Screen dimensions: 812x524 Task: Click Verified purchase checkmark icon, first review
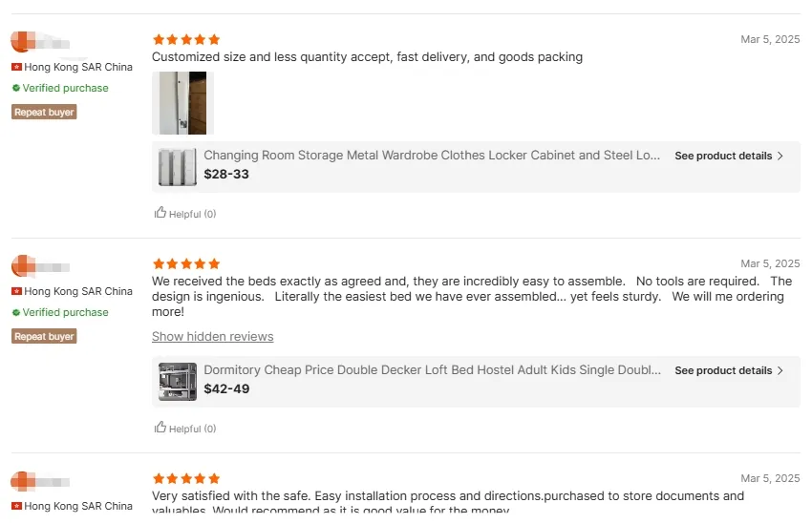16,88
